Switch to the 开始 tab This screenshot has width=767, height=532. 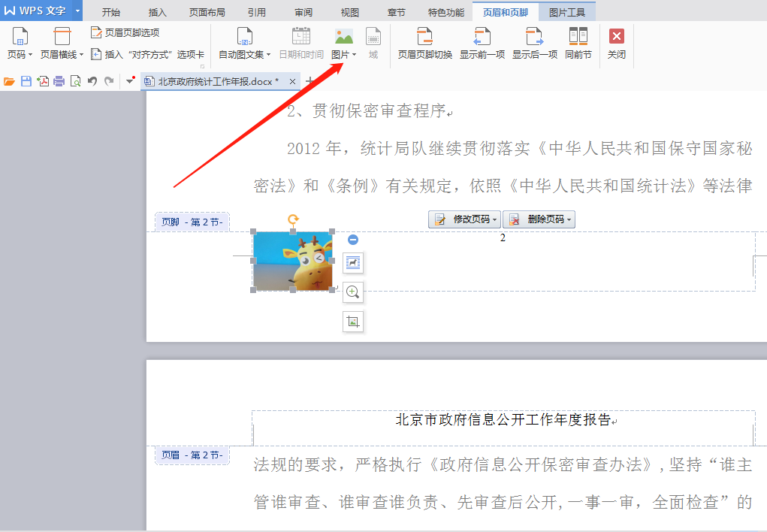pyautogui.click(x=111, y=12)
